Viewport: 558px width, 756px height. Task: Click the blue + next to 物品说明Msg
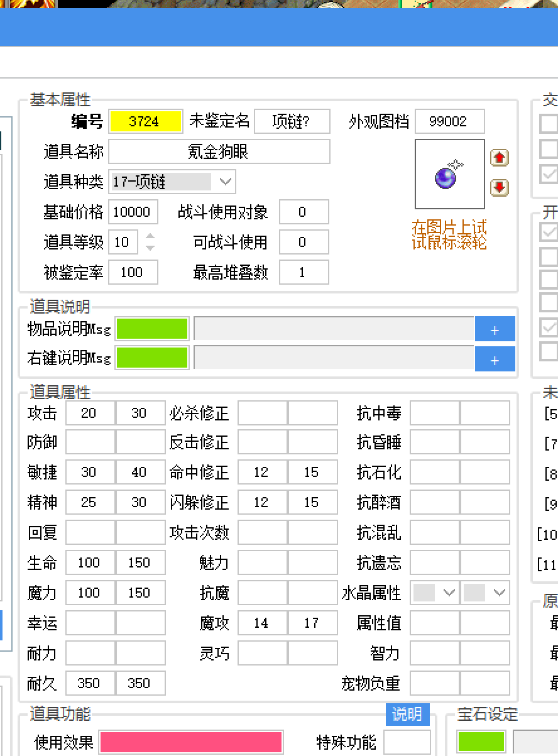(x=495, y=329)
